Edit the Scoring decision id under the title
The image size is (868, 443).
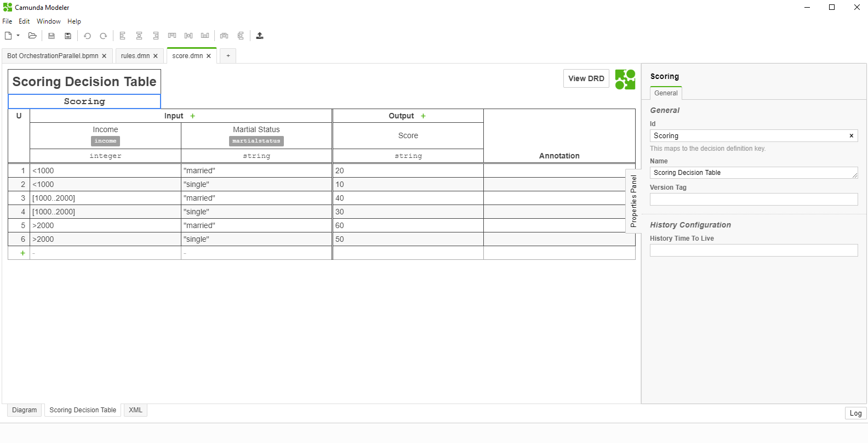84,101
